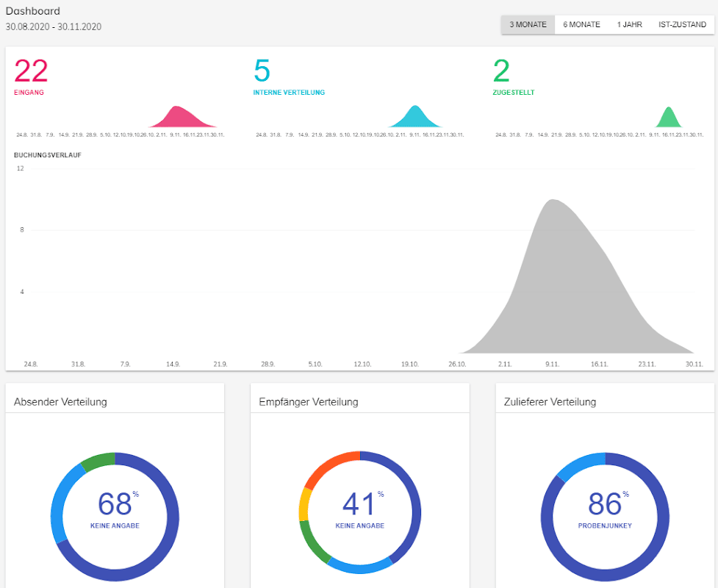Click the Absender Verteilung card title

(x=60, y=402)
